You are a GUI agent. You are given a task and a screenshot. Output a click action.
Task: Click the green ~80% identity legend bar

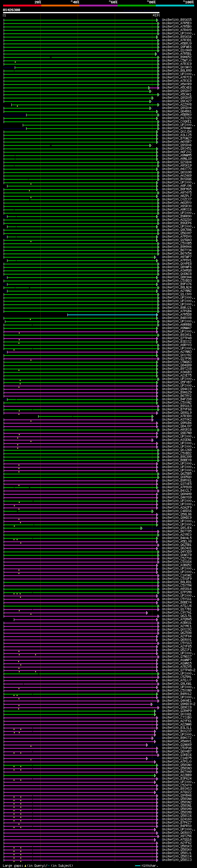137,6
